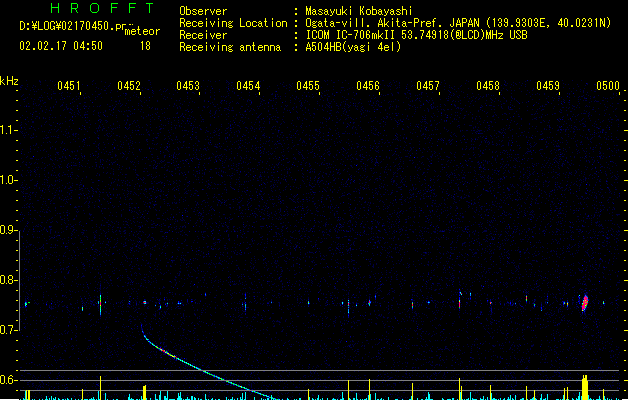Click the 0.8 kHz frequency tick label
This screenshot has height=400, width=629.
(x=8, y=280)
